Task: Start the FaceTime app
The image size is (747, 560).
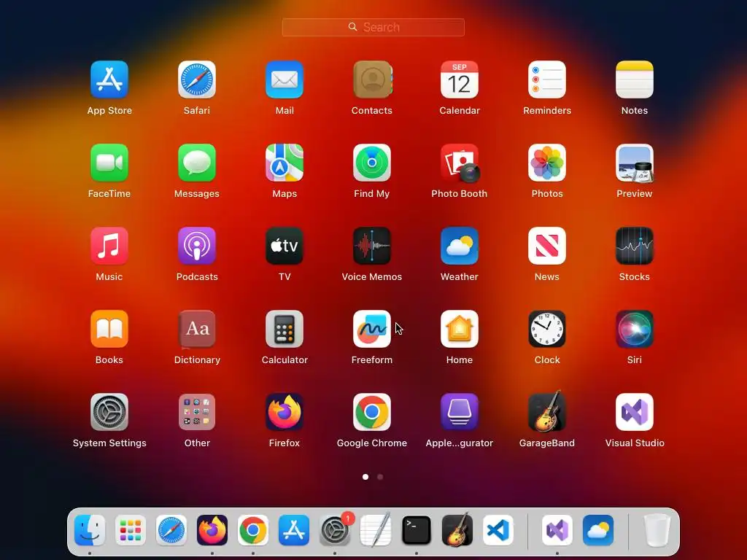Action: click(109, 163)
